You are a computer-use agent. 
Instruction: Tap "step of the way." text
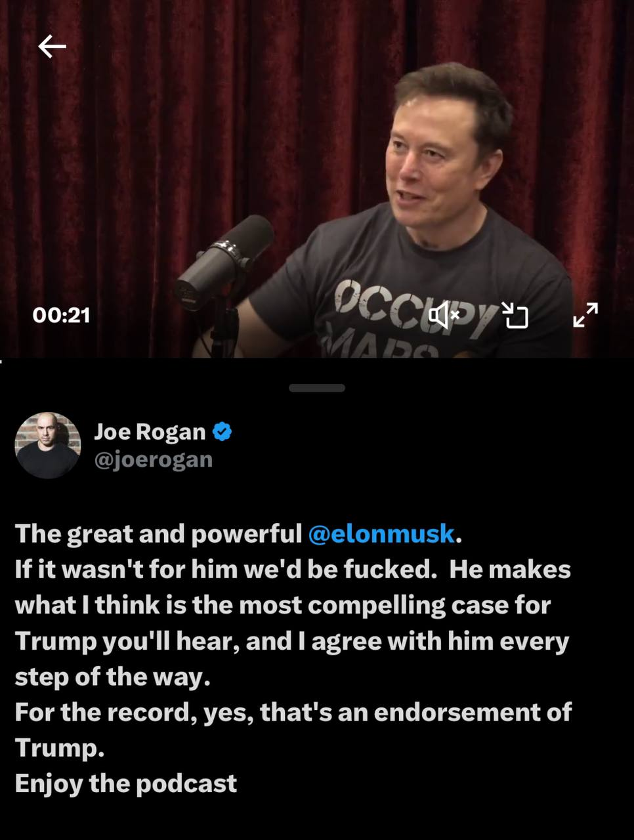113,677
